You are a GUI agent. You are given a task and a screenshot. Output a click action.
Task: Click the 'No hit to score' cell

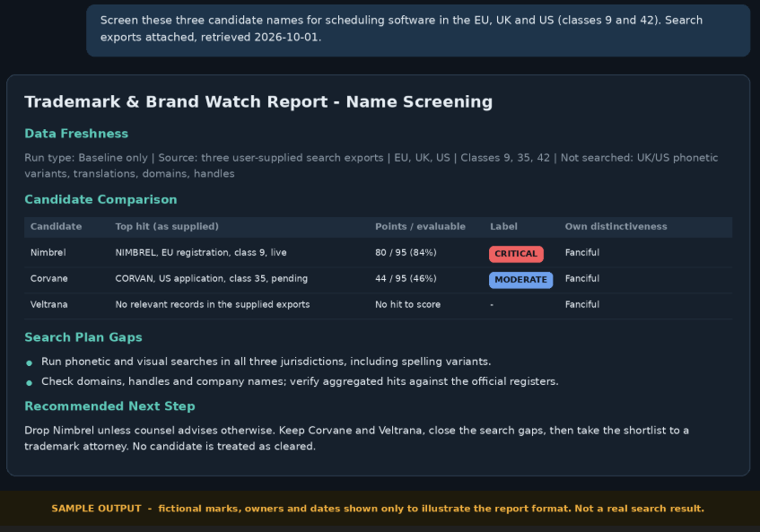[407, 304]
